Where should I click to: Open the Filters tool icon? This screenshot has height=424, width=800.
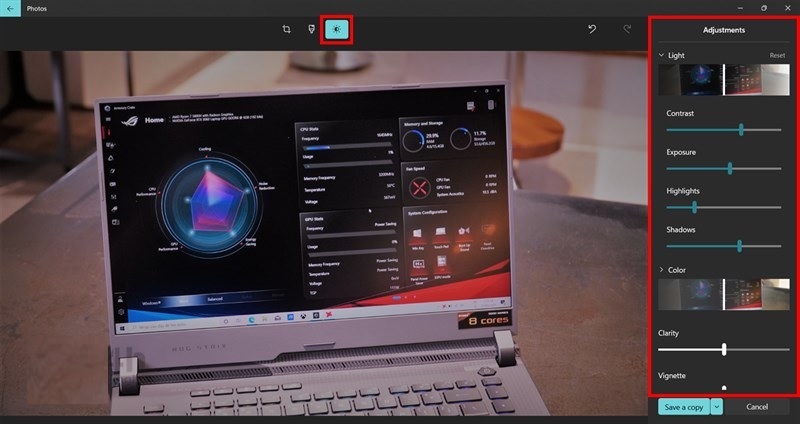311,30
